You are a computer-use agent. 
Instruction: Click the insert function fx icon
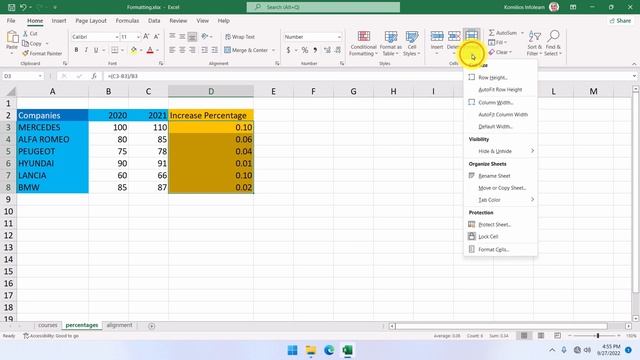point(94,76)
